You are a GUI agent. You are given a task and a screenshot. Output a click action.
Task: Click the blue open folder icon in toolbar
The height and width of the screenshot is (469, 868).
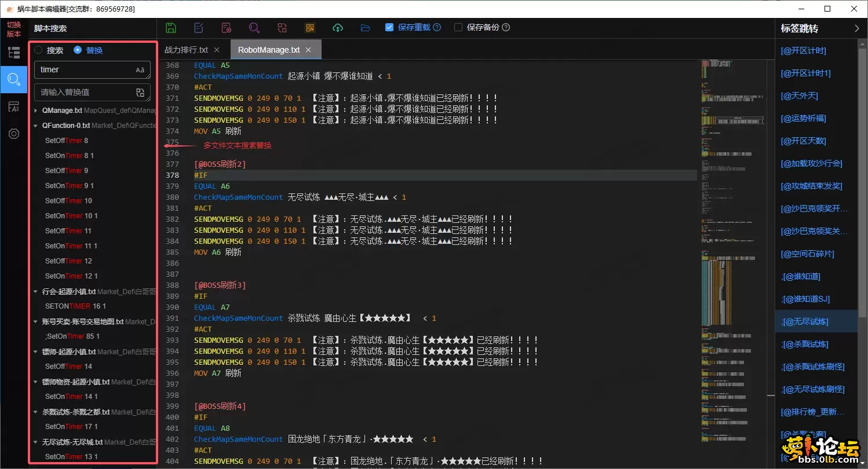tap(365, 28)
